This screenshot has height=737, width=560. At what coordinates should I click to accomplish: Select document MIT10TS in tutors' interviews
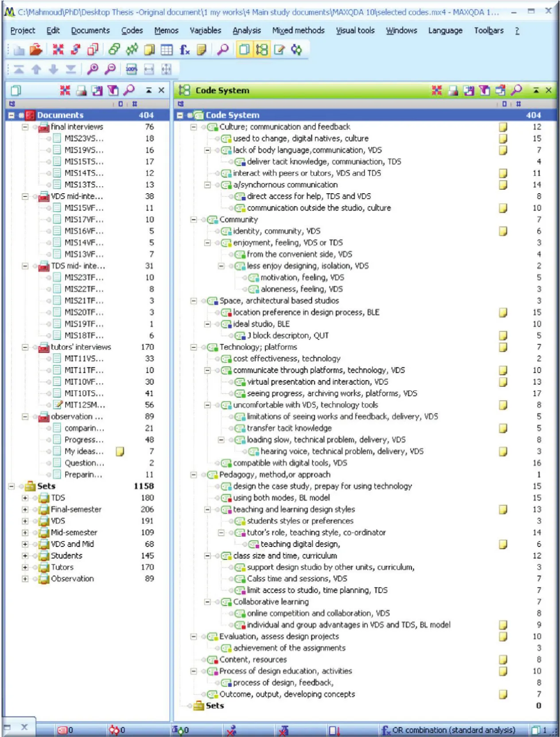coord(84,393)
